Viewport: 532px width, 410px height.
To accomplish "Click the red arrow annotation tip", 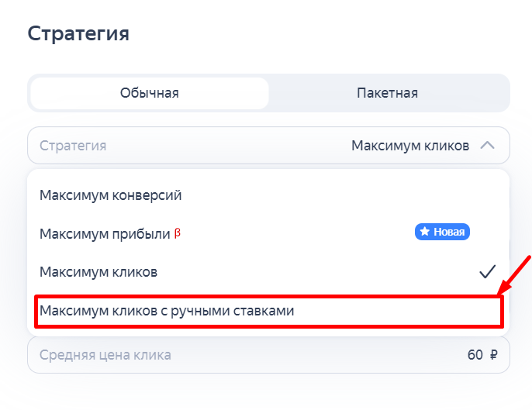I will (500, 292).
